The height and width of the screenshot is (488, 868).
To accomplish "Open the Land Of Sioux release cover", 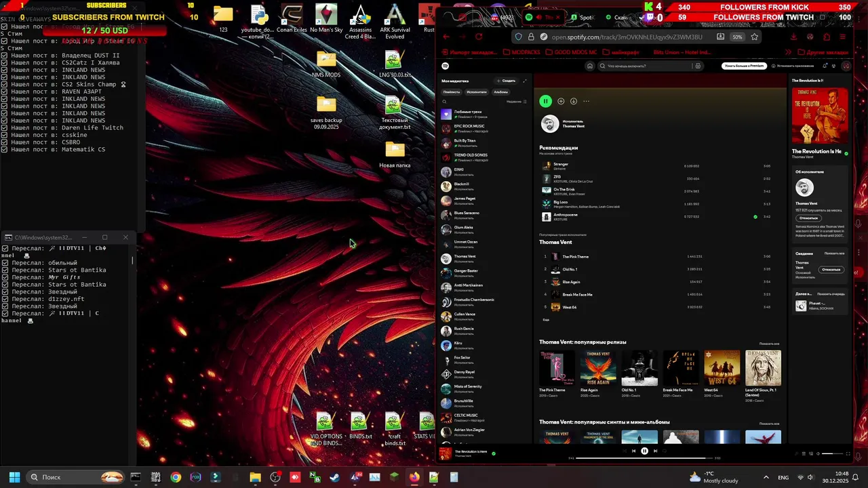I will point(763,368).
